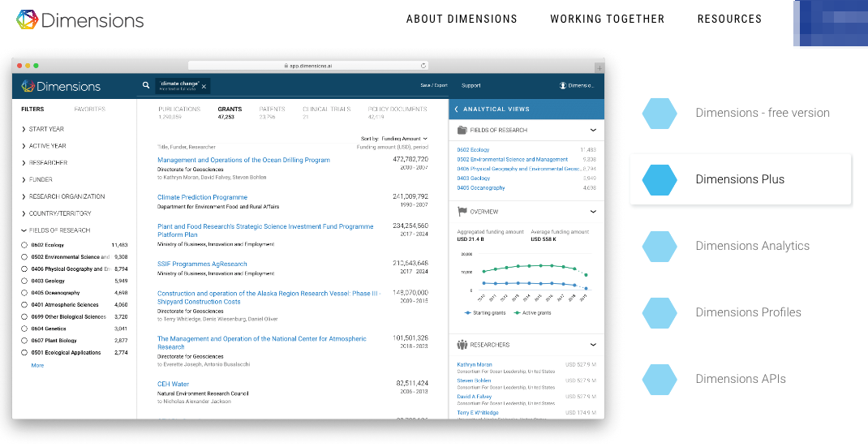Click the Dimensions logo in the site header
The image size is (868, 447).
[x=80, y=20]
